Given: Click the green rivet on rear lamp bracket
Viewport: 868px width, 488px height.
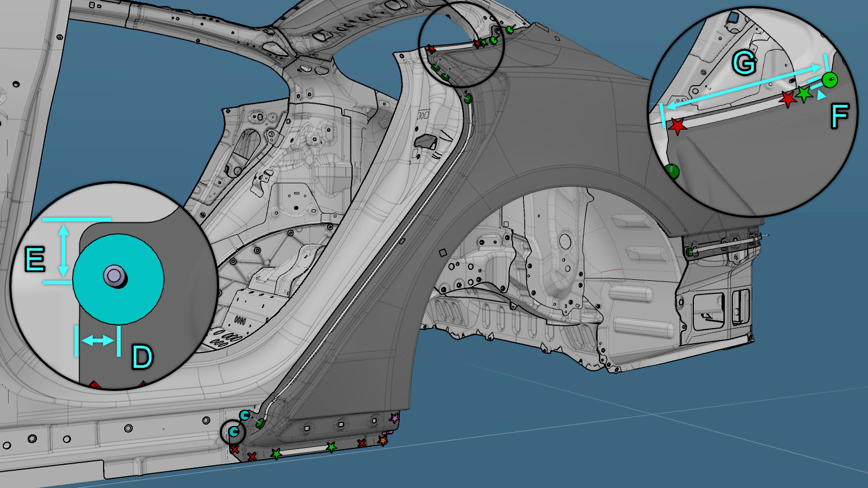Looking at the screenshot, I should 690,252.
